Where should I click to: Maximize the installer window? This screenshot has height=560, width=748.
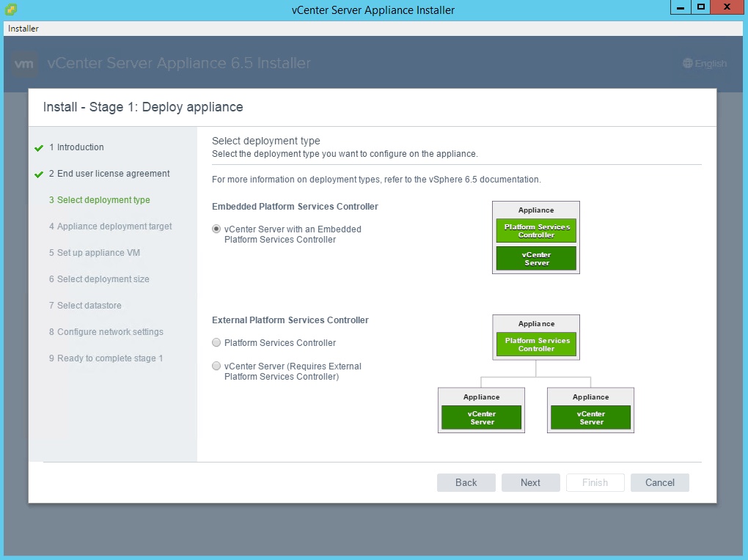[x=701, y=7]
